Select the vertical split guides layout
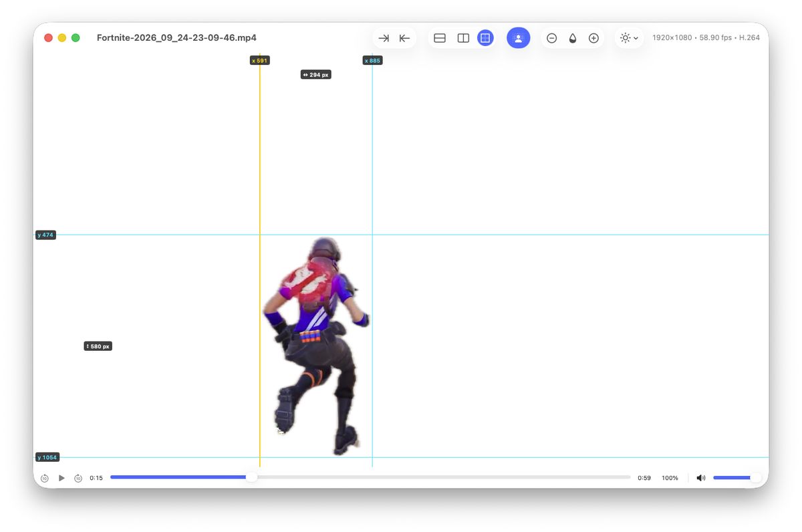 [x=463, y=38]
